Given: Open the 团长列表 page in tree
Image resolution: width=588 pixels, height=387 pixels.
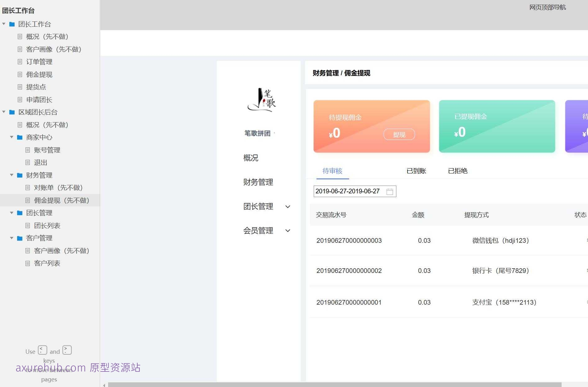Looking at the screenshot, I should [47, 226].
